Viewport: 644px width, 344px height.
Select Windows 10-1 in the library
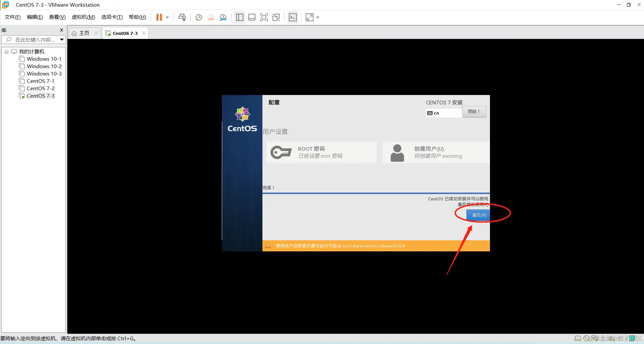pyautogui.click(x=44, y=59)
